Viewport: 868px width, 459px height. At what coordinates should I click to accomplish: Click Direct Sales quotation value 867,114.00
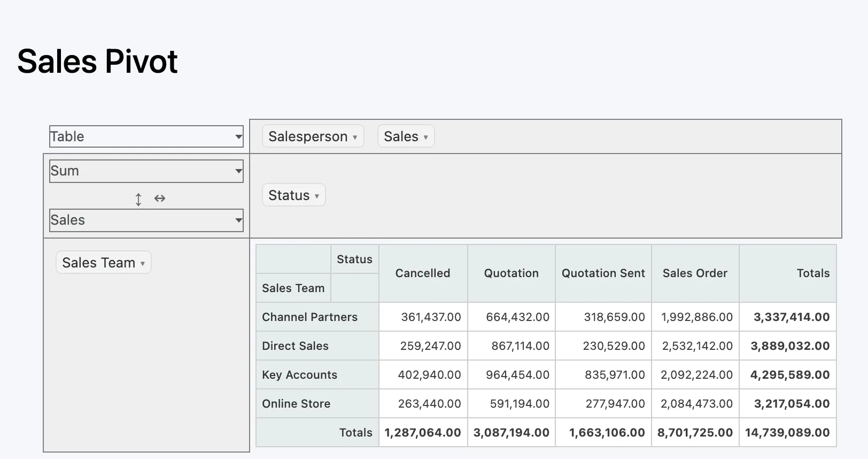(x=511, y=346)
